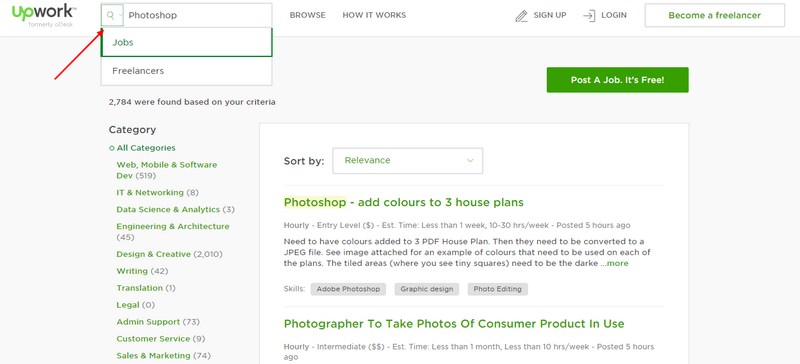Image resolution: width=800 pixels, height=364 pixels.
Task: Click Post A Job. It's Free! button
Action: coord(617,80)
